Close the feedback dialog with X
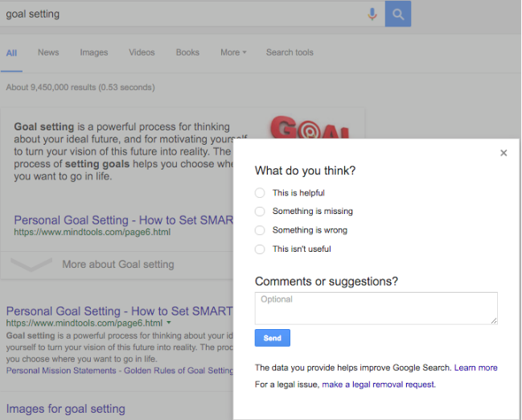This screenshot has height=420, width=522. (x=504, y=153)
